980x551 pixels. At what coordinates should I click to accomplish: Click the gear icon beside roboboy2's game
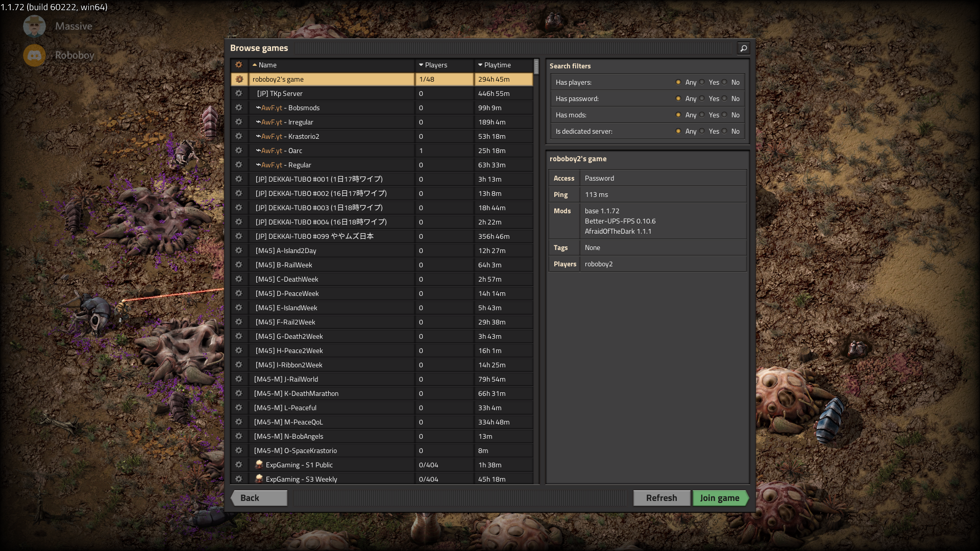[x=239, y=79]
